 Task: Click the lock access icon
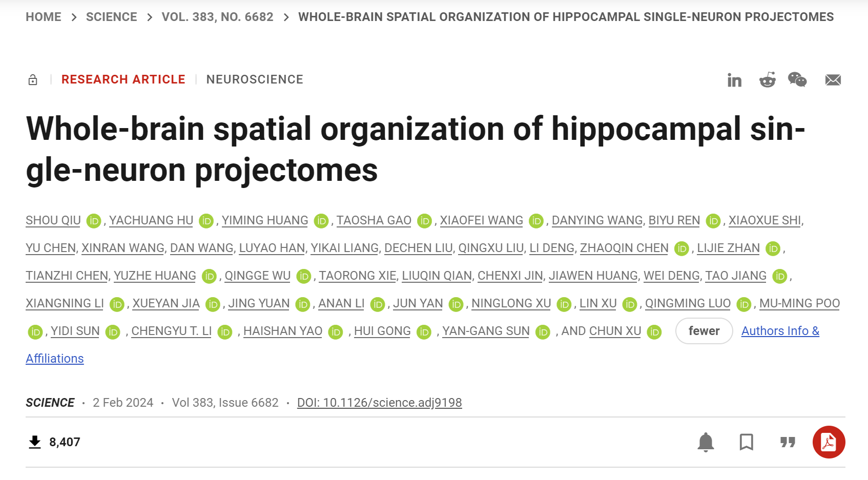33,79
